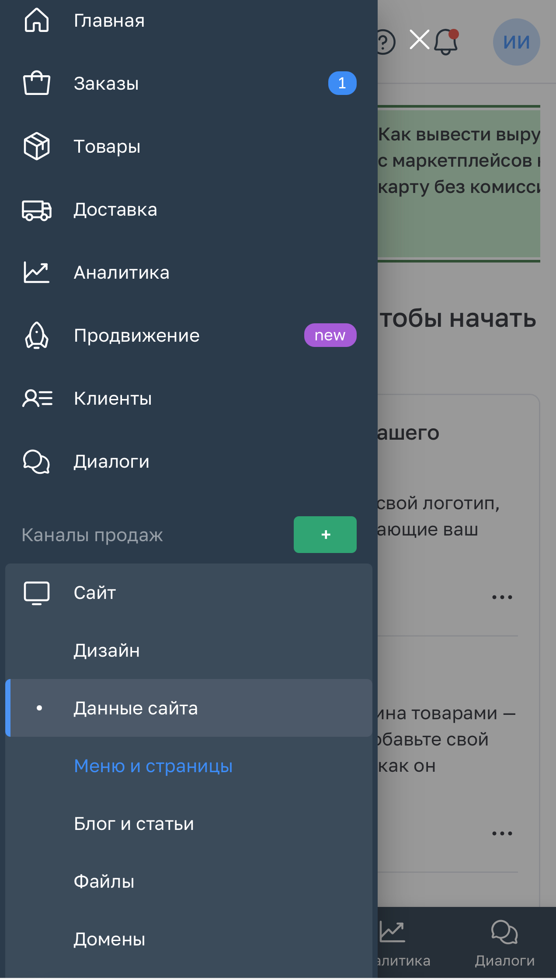Viewport: 556px width, 980px height.
Task: Go to Блог и статьи
Action: 134,824
